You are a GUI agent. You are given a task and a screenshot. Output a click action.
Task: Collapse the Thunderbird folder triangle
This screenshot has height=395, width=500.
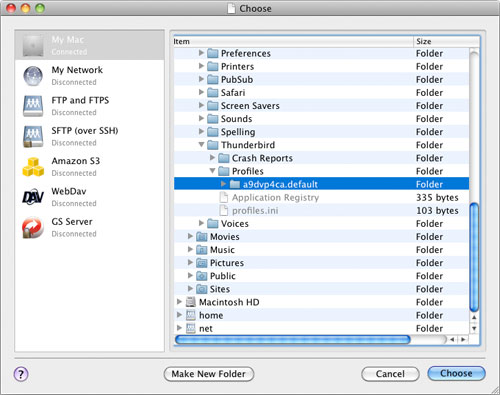[x=201, y=145]
